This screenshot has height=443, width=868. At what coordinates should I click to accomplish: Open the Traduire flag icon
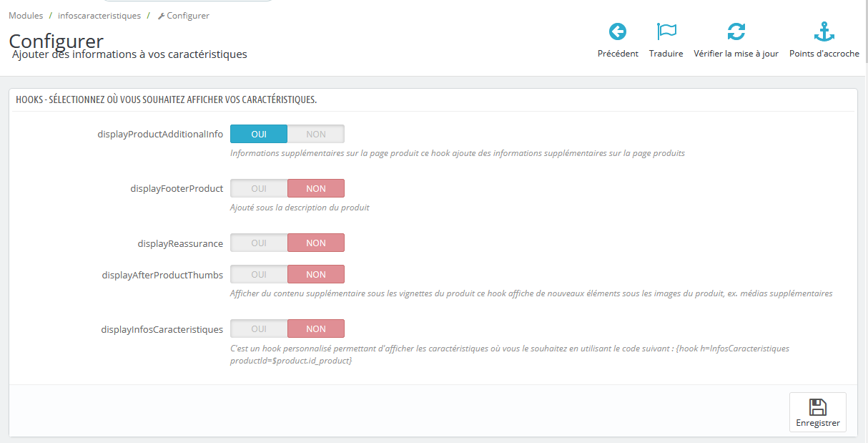tap(666, 31)
